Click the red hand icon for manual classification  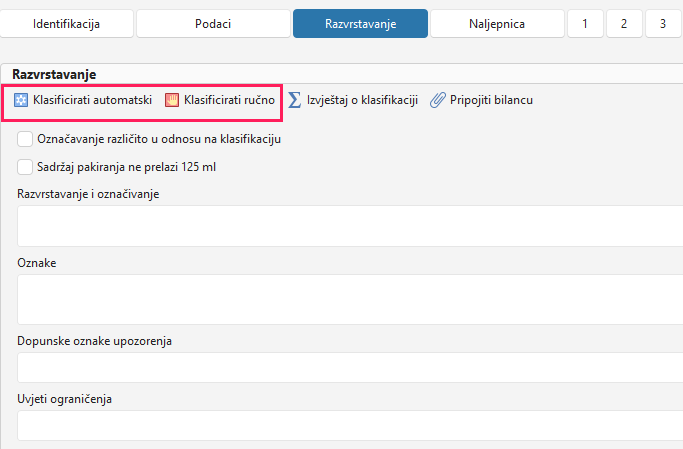pos(172,100)
